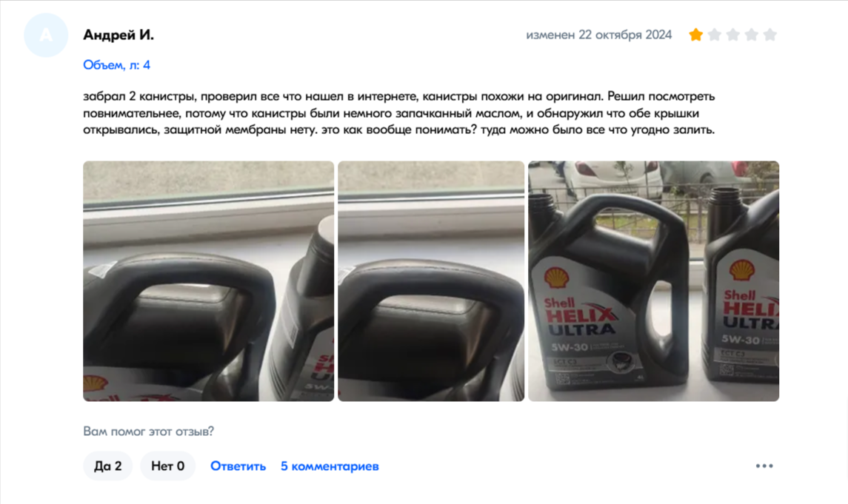Click the Shell logo in third photo

(x=556, y=278)
